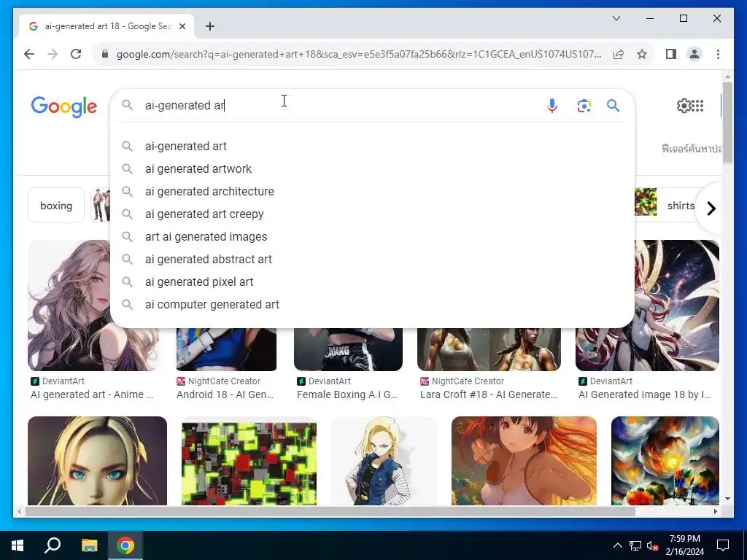Open the Lara Croft image thumbnail
The height and width of the screenshot is (560, 747).
click(489, 349)
